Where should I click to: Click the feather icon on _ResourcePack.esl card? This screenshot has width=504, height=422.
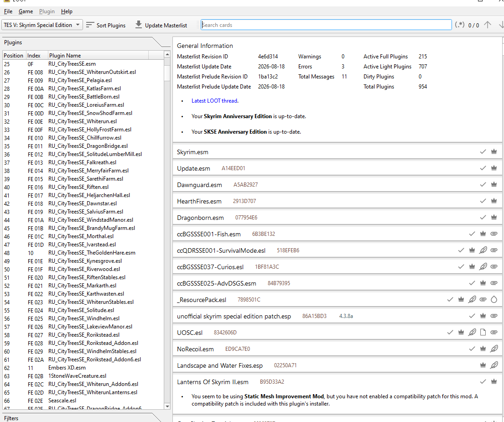coord(472,299)
